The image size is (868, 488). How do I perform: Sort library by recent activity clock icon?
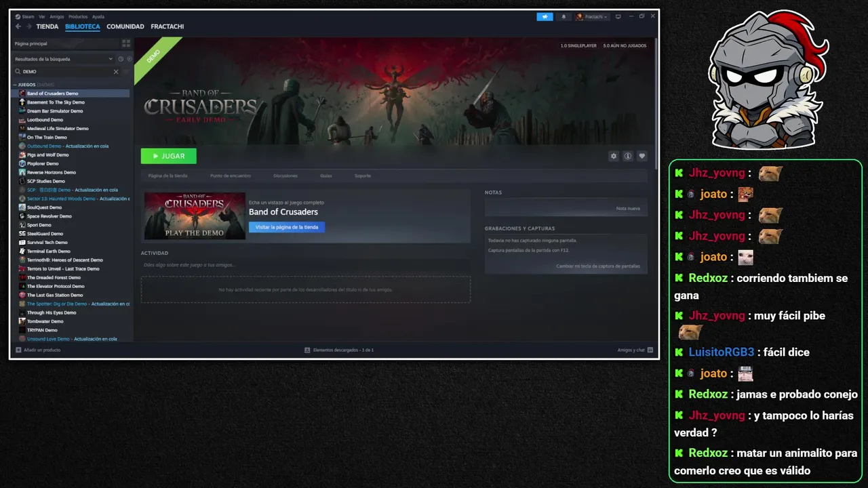coord(121,59)
